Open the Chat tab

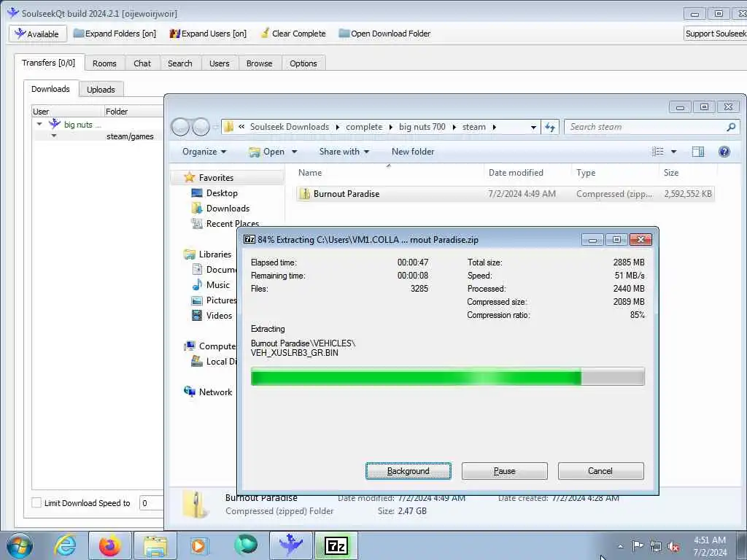142,63
